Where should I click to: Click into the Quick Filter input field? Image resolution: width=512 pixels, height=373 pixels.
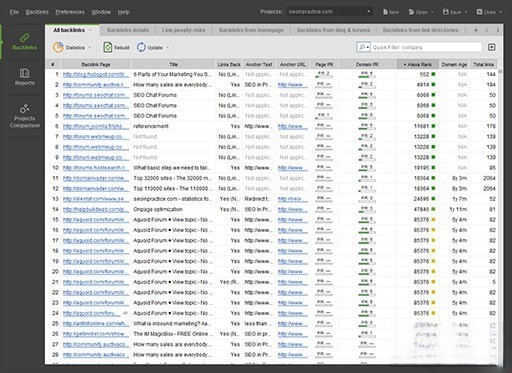(427, 47)
